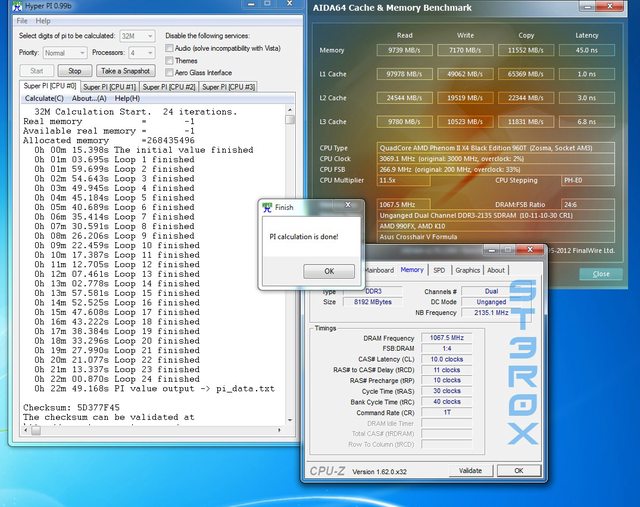Click L1 Cache Read value 97978 MB/s
The width and height of the screenshot is (640, 507).
coord(404,74)
